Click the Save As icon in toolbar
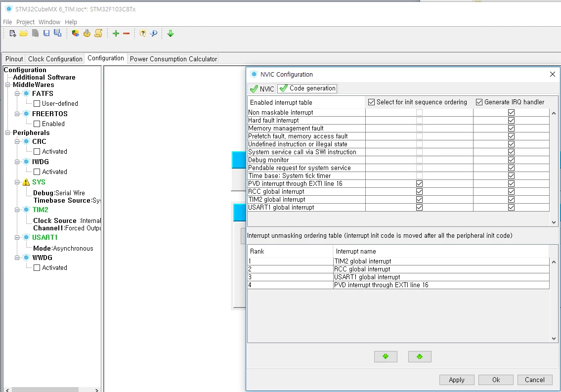Image resolution: width=561 pixels, height=392 pixels. pyautogui.click(x=57, y=33)
